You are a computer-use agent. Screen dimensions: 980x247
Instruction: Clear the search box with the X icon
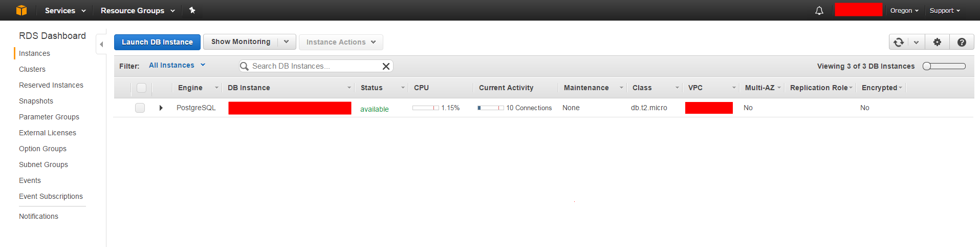point(386,66)
